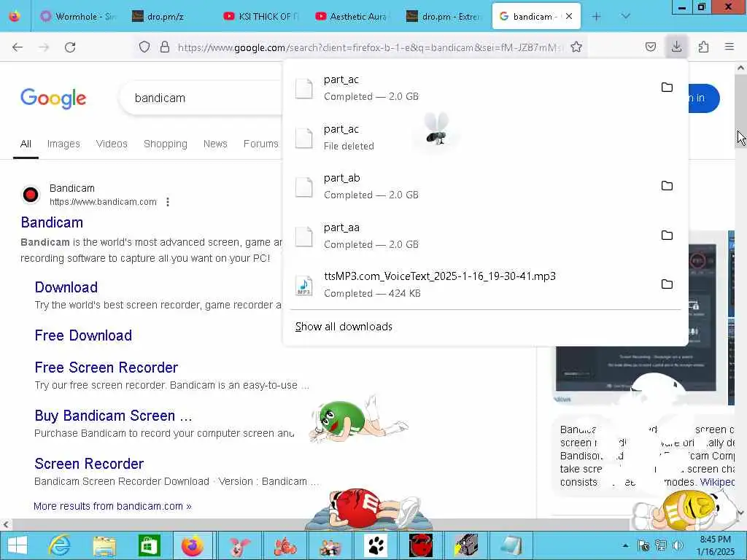Select the Videos search filter

pyautogui.click(x=112, y=144)
